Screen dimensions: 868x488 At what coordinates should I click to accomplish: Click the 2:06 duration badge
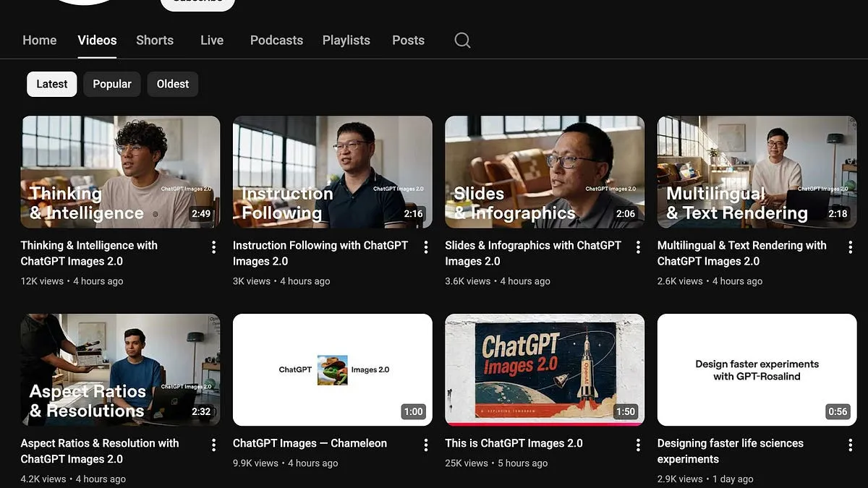pyautogui.click(x=626, y=214)
